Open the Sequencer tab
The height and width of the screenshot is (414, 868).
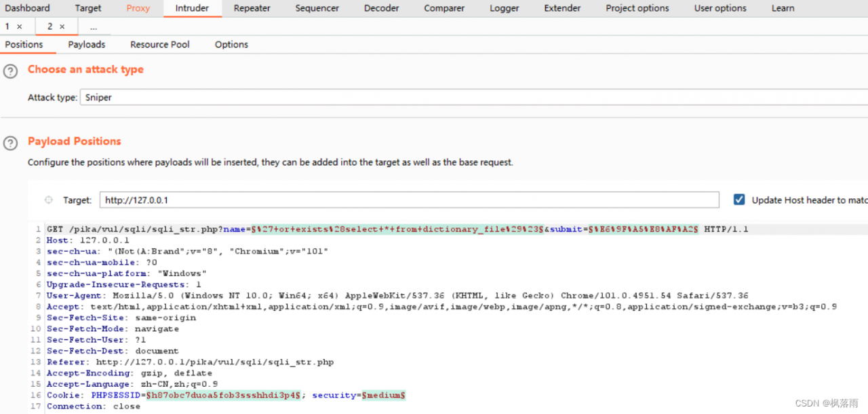pos(317,8)
